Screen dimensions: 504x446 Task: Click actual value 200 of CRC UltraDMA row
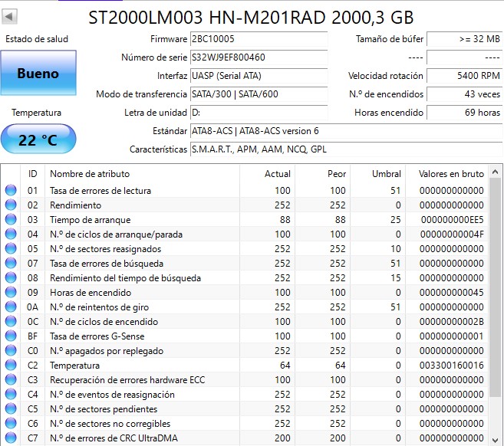tap(282, 438)
